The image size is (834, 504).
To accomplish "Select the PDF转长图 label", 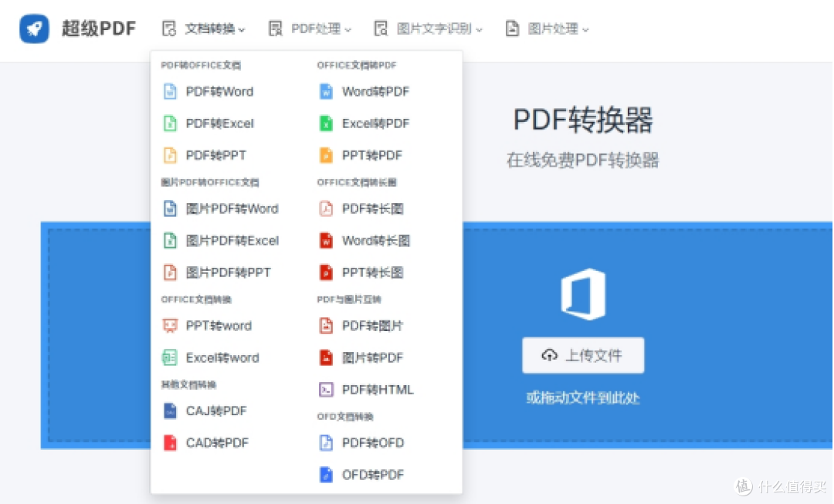I will tap(372, 208).
